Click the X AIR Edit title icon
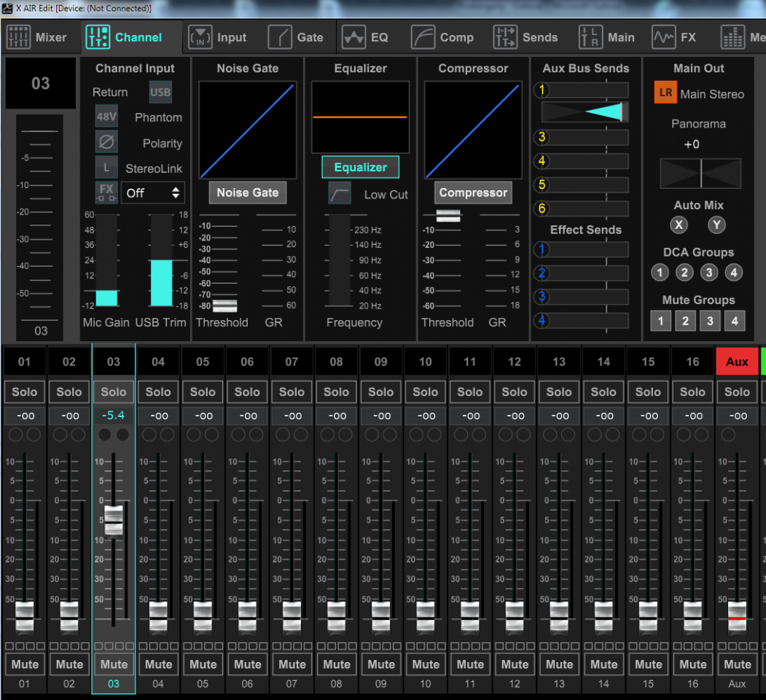Screen dimensions: 766x700 7,8
